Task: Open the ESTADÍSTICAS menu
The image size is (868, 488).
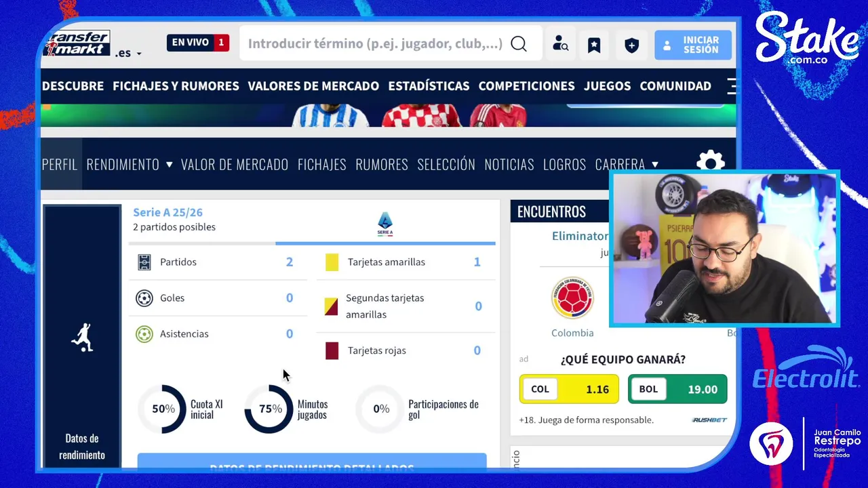Action: (x=429, y=86)
